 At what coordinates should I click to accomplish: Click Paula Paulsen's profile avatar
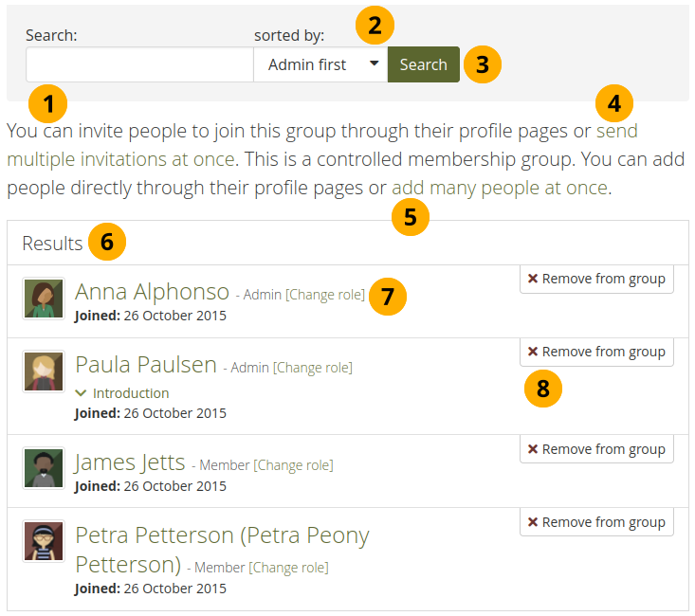tap(44, 371)
